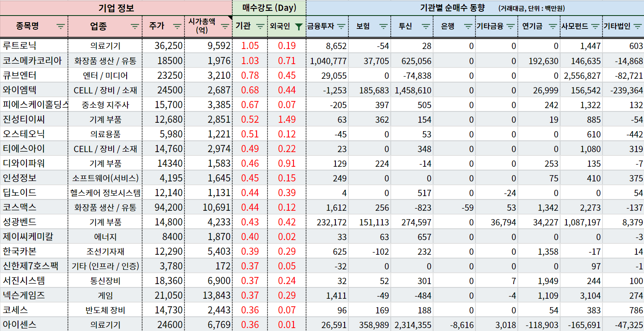This screenshot has width=644, height=331.
Task: Click the 서진시스템 stock name cell
Action: [x=34, y=280]
